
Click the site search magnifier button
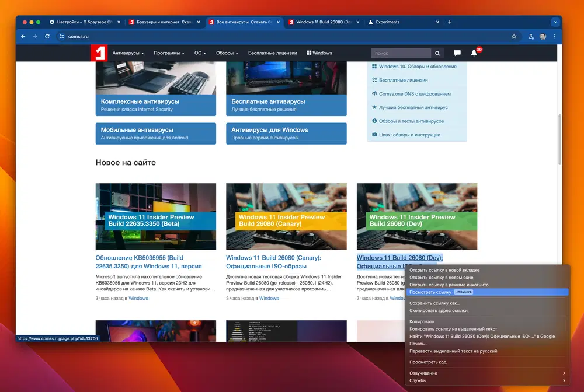(x=437, y=53)
